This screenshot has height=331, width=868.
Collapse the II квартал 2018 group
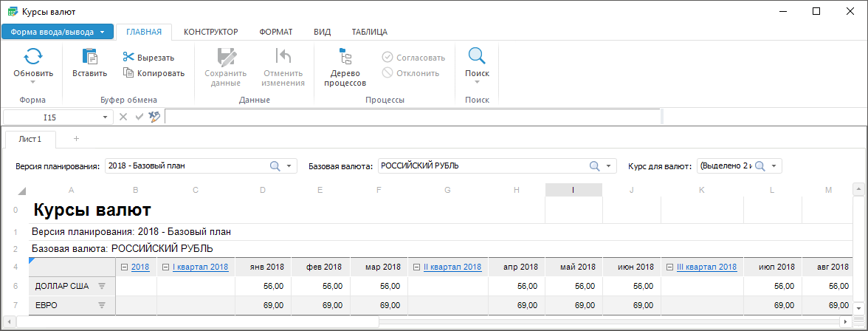click(416, 267)
